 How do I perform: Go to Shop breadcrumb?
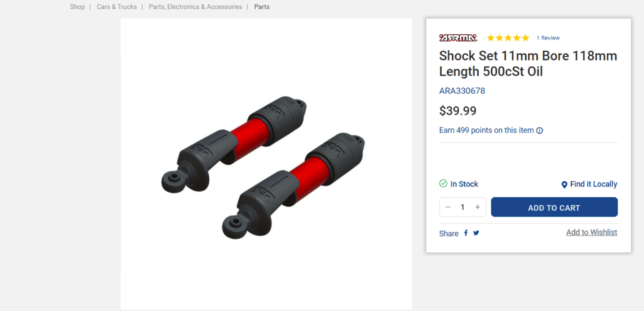click(x=77, y=6)
